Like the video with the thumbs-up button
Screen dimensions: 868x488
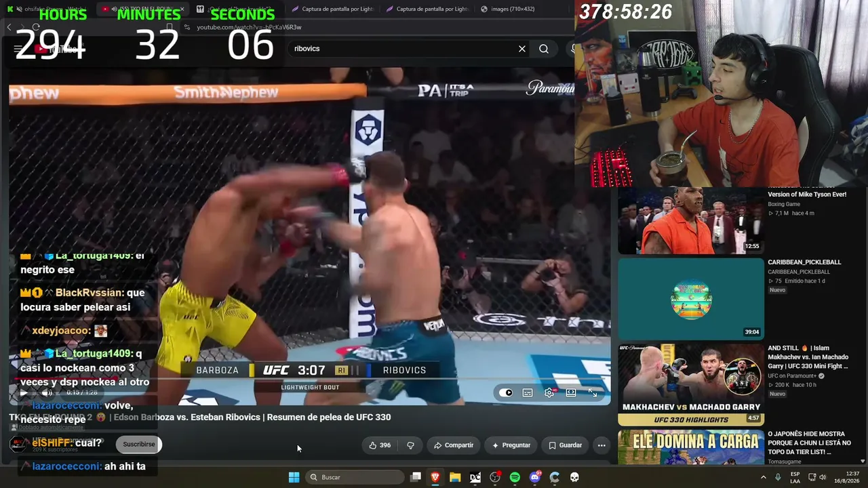(380, 445)
